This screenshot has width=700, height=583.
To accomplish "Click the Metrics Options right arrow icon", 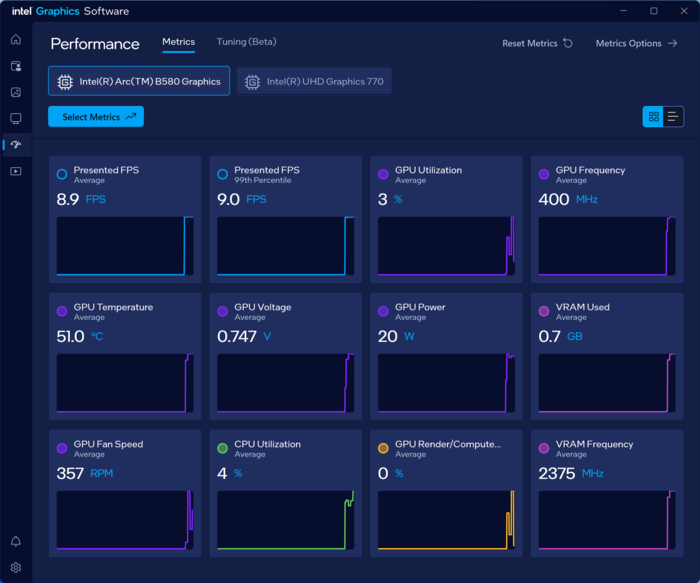I will click(672, 43).
